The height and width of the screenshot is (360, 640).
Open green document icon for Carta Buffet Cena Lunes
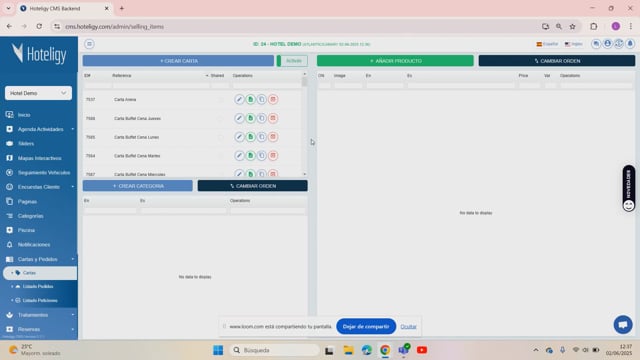click(x=251, y=137)
